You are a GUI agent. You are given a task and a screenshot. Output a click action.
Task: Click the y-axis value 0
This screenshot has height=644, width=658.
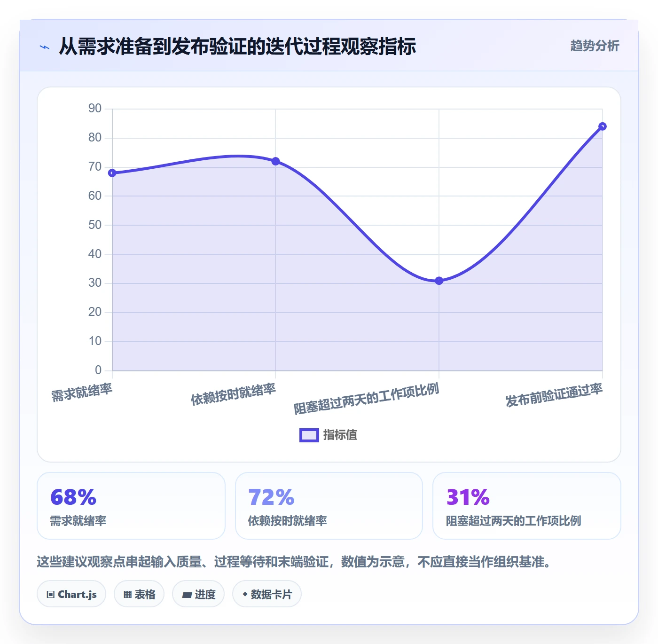[x=98, y=370]
